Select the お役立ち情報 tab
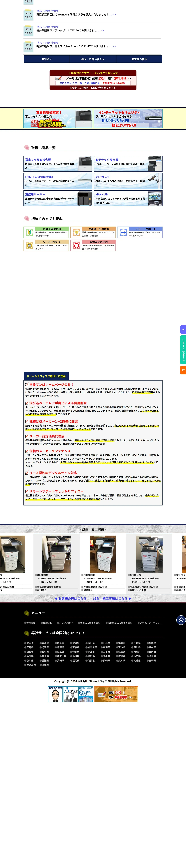This screenshot has height=868, width=186. pos(139,59)
